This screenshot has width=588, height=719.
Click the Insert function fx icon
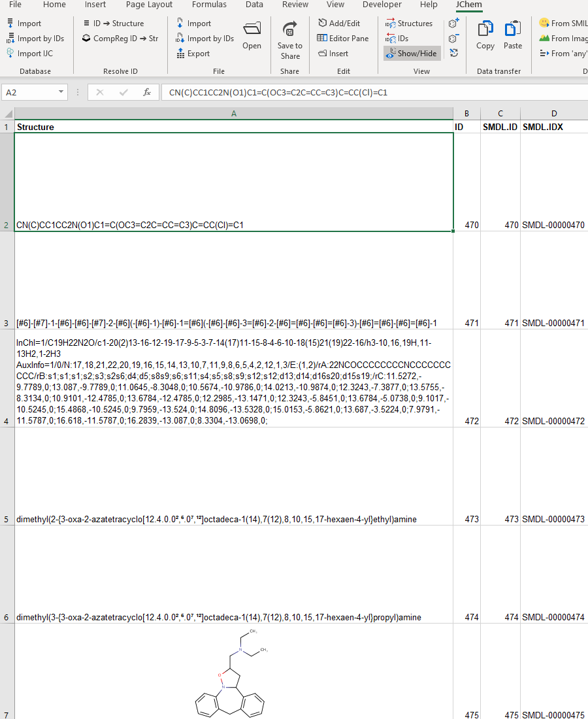tap(147, 93)
